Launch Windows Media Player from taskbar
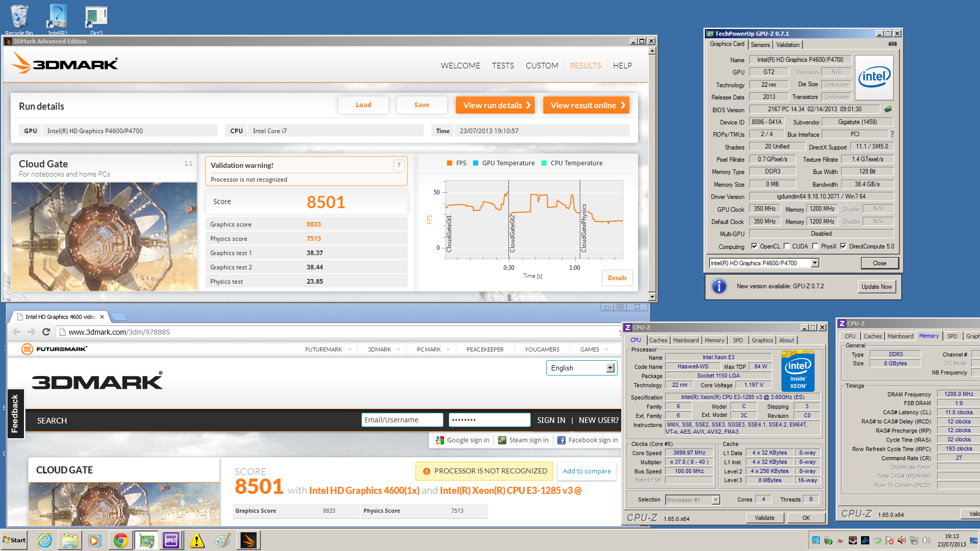The image size is (980, 551). click(95, 540)
